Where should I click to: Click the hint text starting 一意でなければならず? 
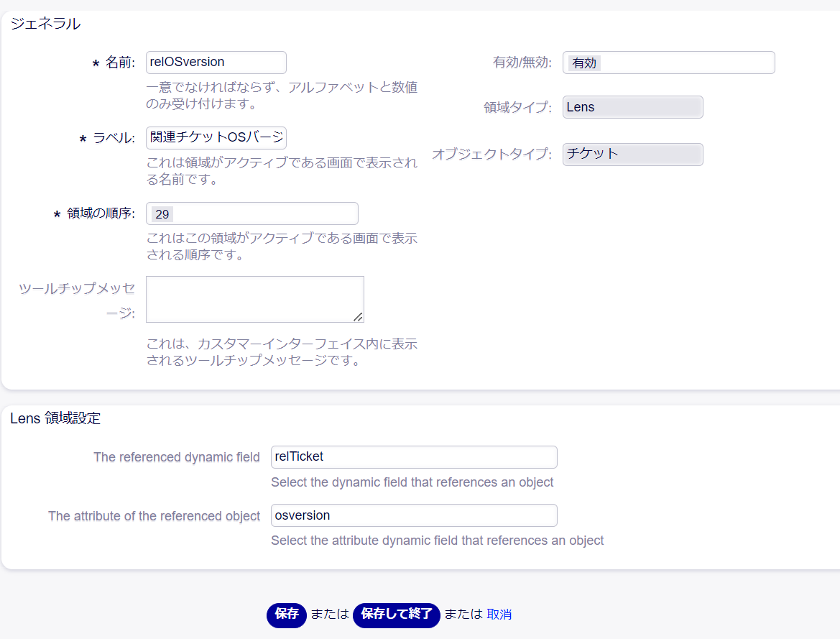[282, 96]
